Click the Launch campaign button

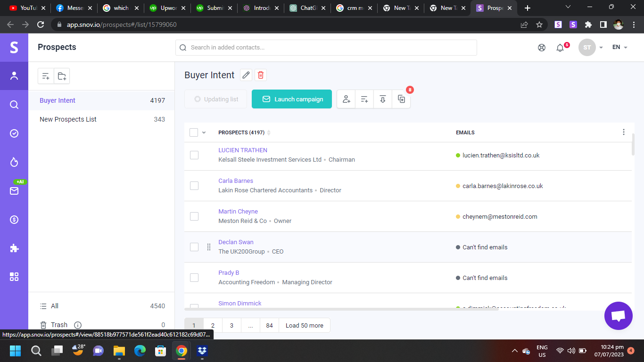click(292, 99)
